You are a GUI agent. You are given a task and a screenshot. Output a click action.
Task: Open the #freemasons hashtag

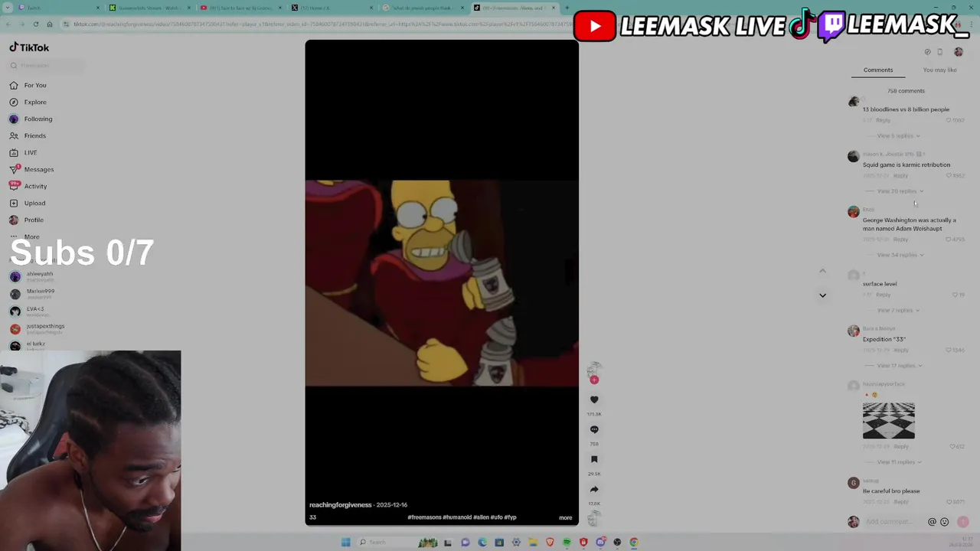(424, 517)
